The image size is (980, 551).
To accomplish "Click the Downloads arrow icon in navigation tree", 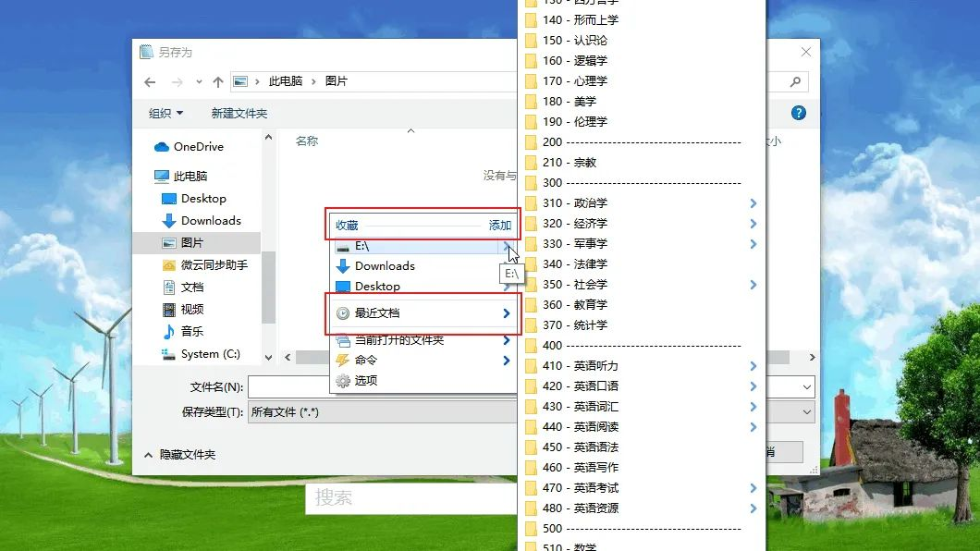I will click(x=169, y=221).
